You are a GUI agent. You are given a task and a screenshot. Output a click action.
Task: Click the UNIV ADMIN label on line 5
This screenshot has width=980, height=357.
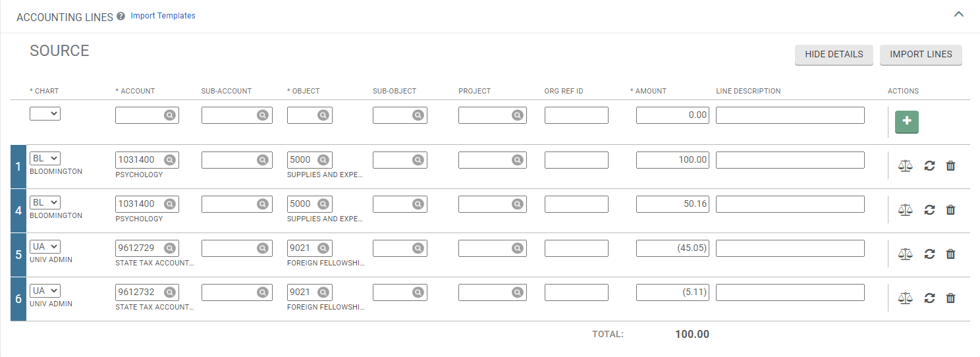(x=51, y=260)
